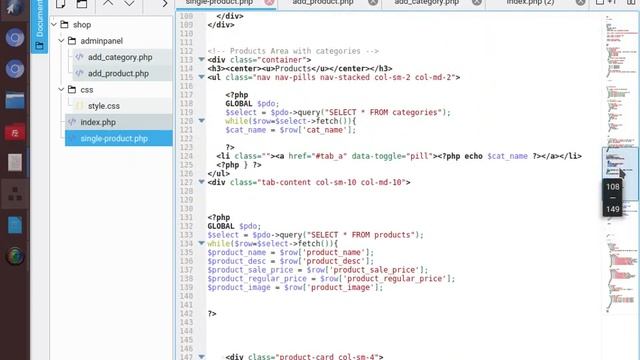Collapse the shop tree folder arrow
Image resolution: width=640 pixels, height=360 pixels.
54,24
